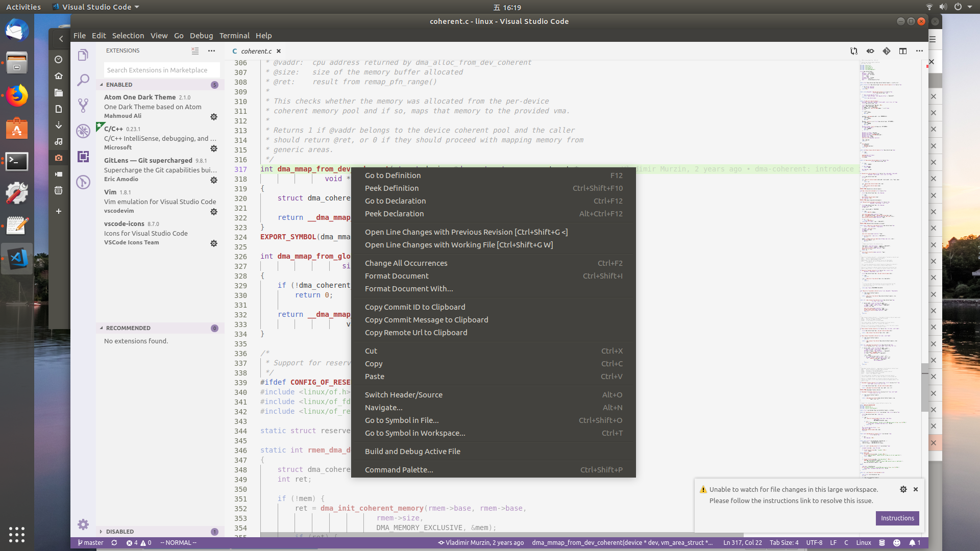Select Build and Debug Active File
The height and width of the screenshot is (551, 980).
[493, 452]
